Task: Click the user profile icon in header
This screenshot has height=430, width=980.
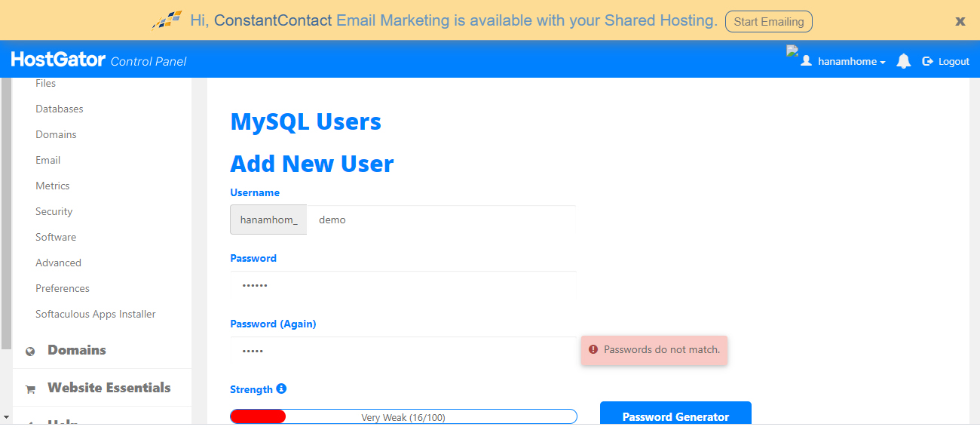Action: (x=806, y=61)
